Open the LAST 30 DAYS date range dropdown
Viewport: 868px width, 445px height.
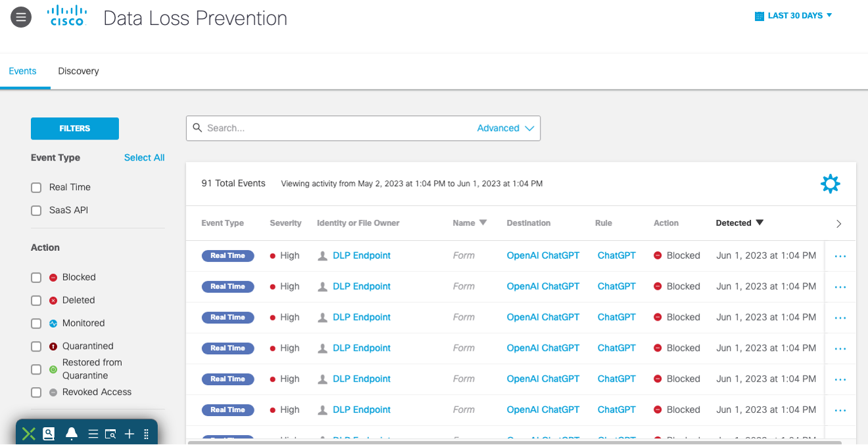[x=794, y=15]
